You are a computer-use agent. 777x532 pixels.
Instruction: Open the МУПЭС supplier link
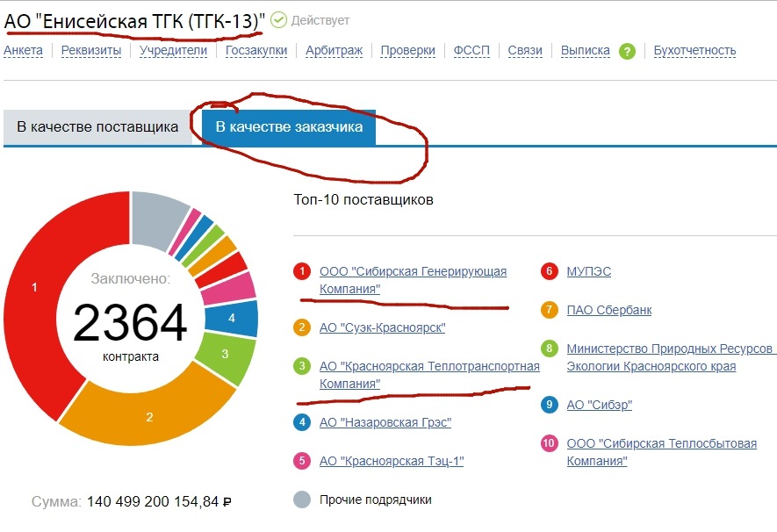pos(589,272)
